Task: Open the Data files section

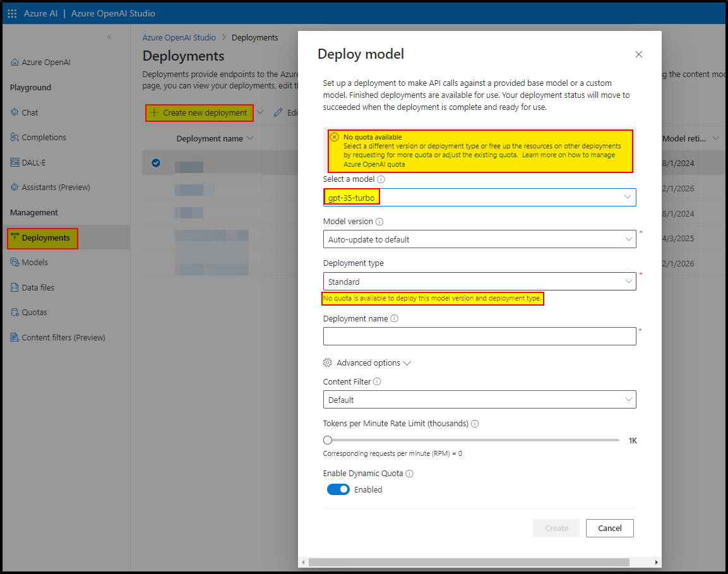Action: pyautogui.click(x=39, y=287)
